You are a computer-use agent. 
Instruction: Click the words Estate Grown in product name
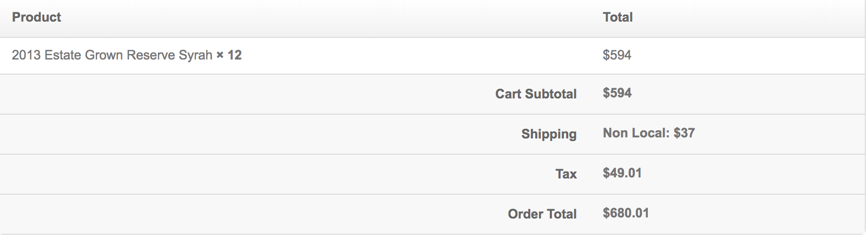click(83, 55)
